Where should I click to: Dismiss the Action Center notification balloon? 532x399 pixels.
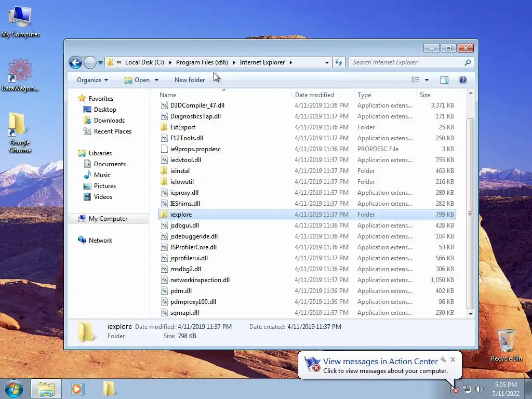453,360
